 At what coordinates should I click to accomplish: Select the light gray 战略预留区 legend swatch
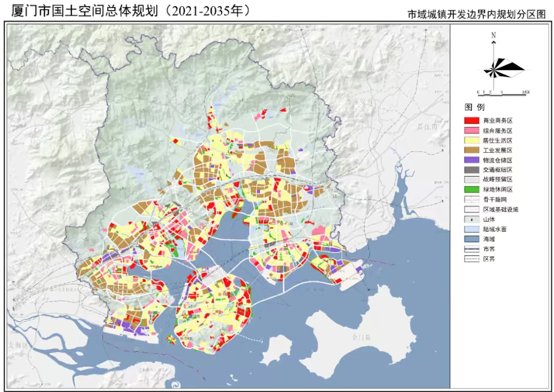pos(471,179)
